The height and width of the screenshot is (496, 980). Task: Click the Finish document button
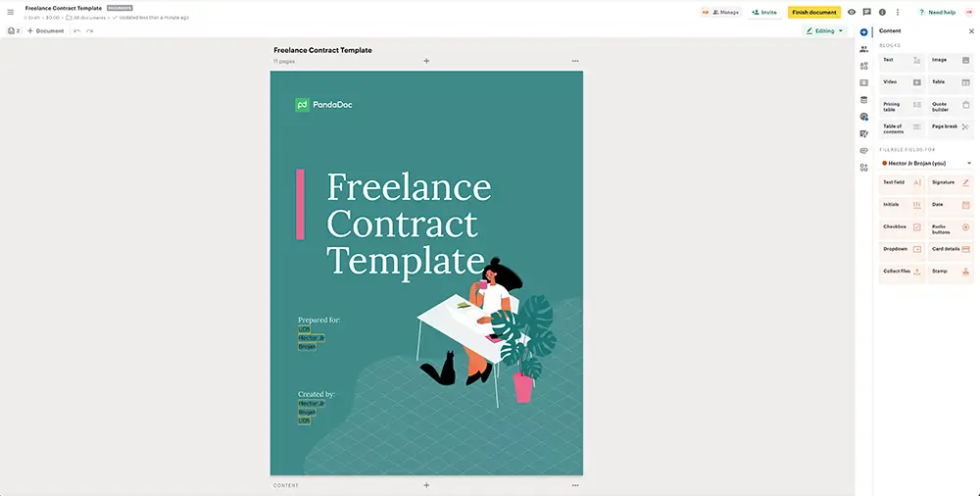[x=813, y=12]
